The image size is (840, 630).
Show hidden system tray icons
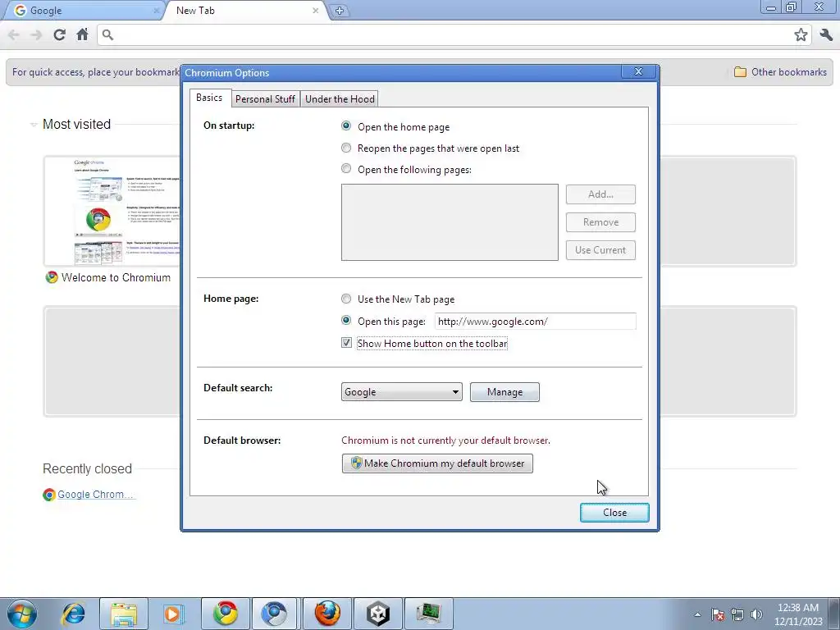click(x=697, y=614)
